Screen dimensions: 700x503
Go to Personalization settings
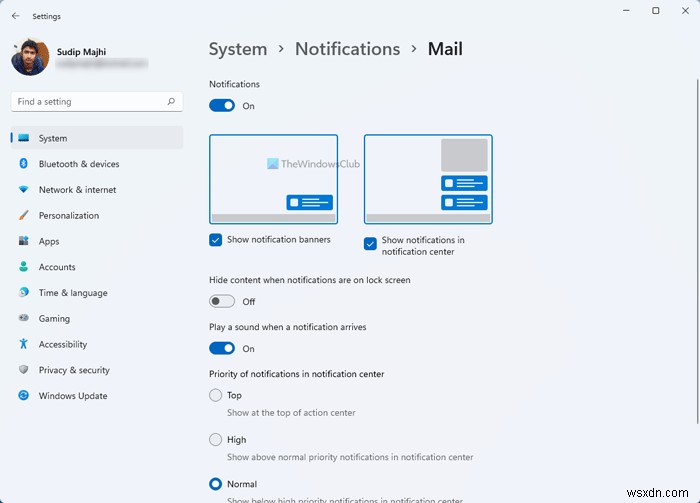click(x=97, y=216)
